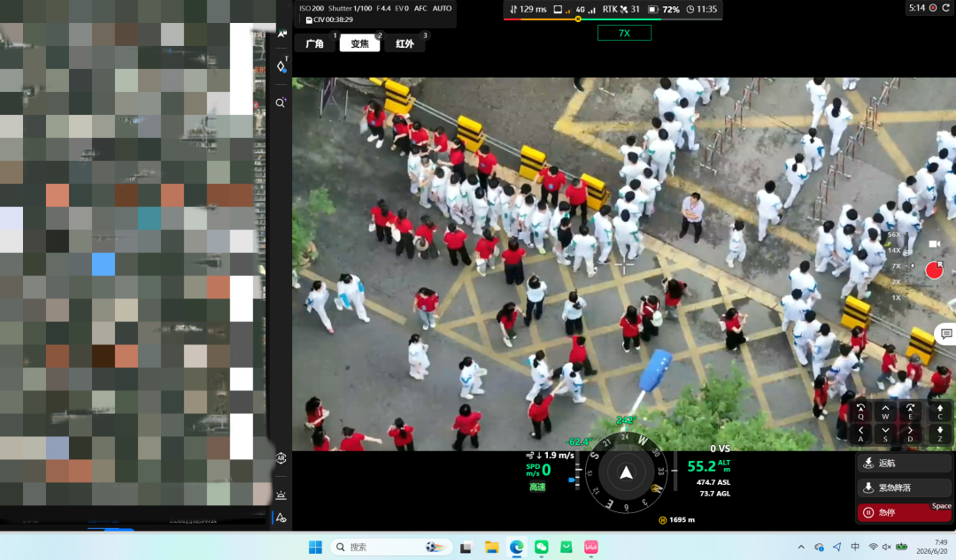Click the A move-left control key

(861, 433)
